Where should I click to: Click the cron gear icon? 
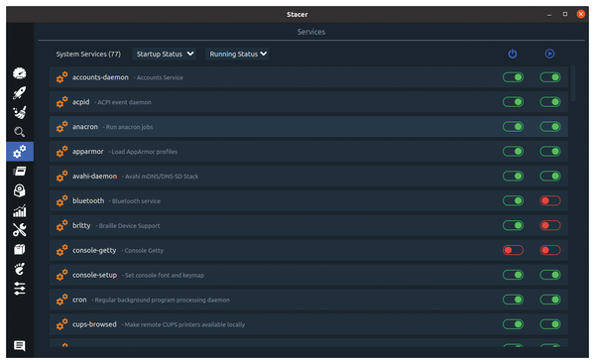tap(61, 300)
